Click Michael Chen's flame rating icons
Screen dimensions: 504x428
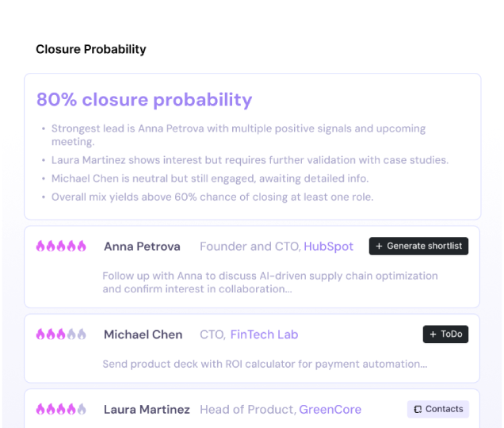pos(61,334)
